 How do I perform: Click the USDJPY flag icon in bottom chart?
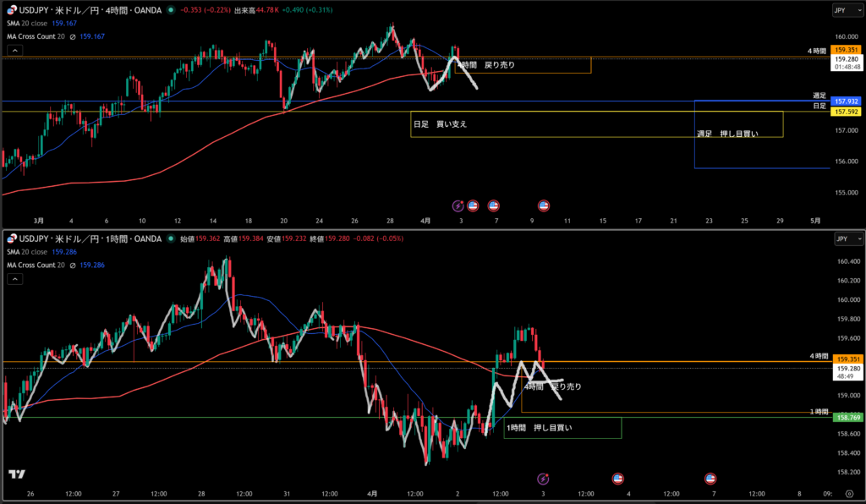pos(11,238)
